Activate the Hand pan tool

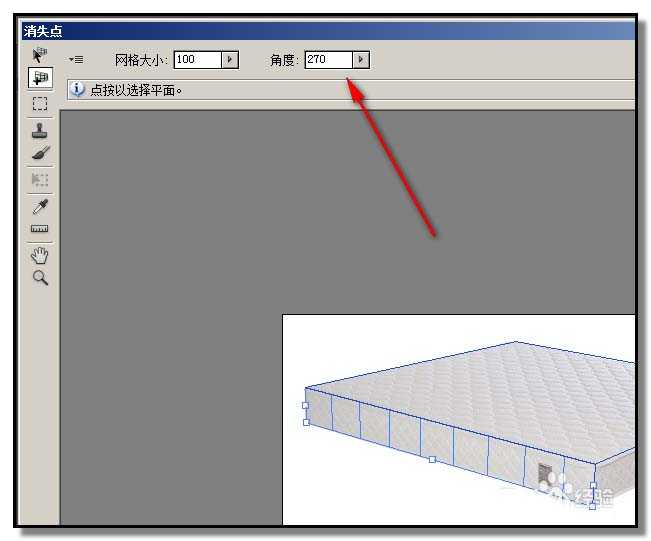click(40, 255)
